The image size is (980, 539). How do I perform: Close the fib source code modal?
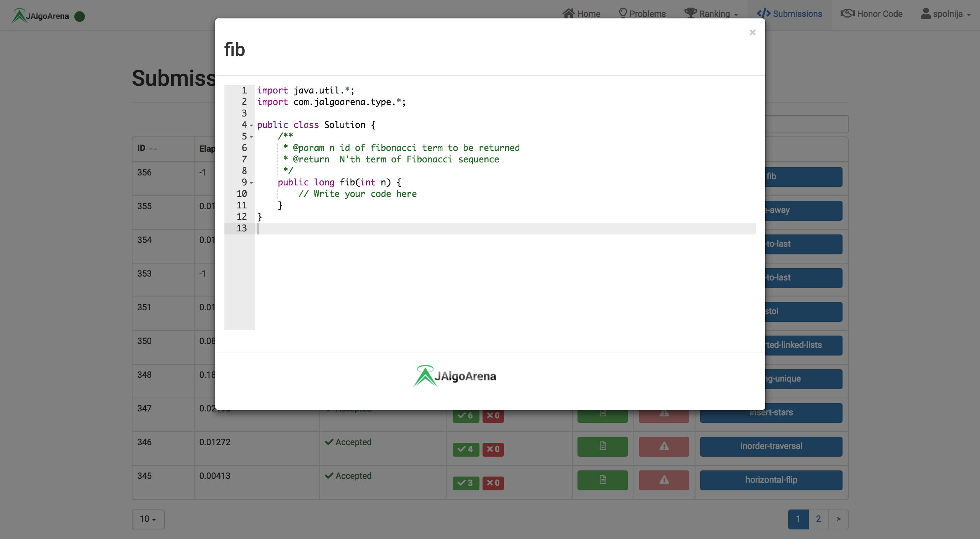(x=752, y=33)
